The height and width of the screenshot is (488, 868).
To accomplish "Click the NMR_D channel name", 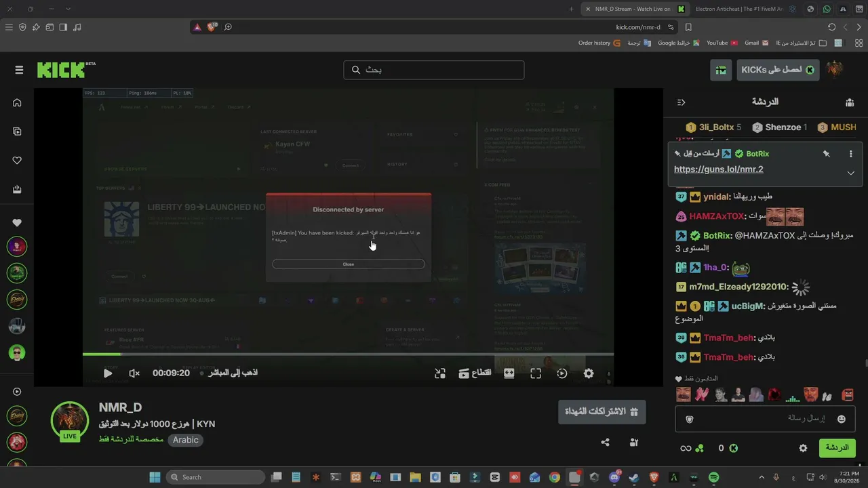I will (120, 407).
